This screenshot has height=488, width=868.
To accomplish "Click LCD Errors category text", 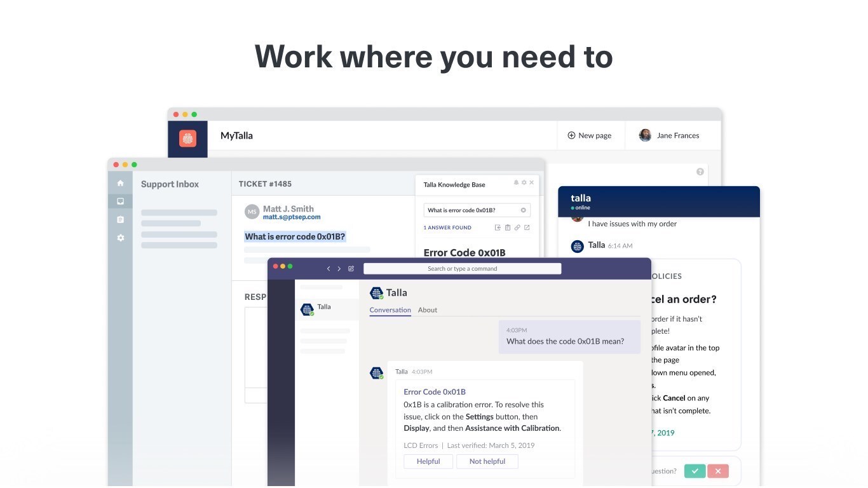I will [x=421, y=445].
